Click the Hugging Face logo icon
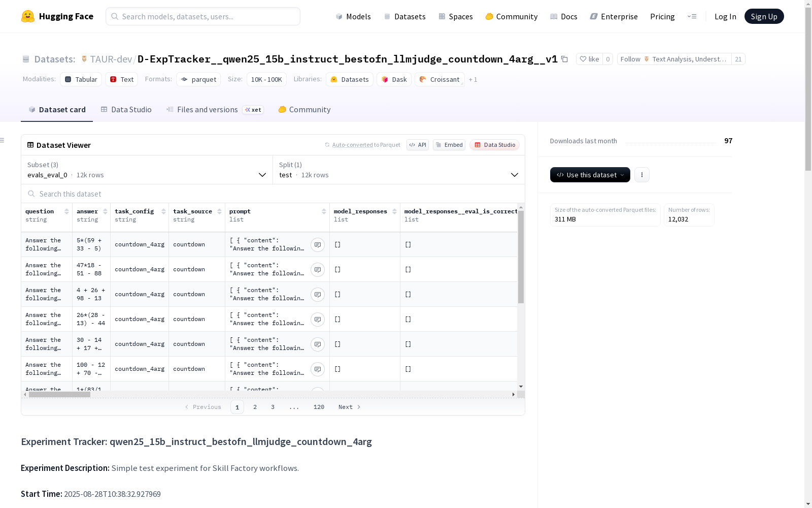The image size is (812, 508). pyautogui.click(x=28, y=16)
